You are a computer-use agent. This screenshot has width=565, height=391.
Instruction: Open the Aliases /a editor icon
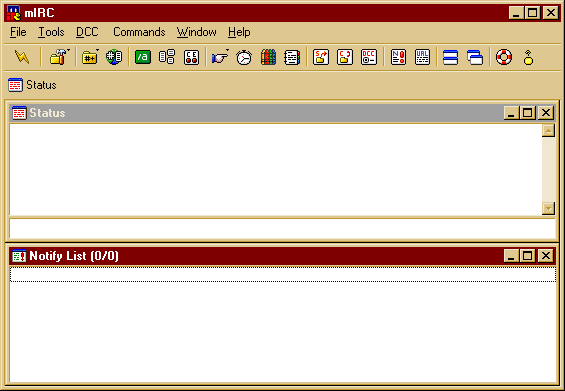(x=143, y=57)
